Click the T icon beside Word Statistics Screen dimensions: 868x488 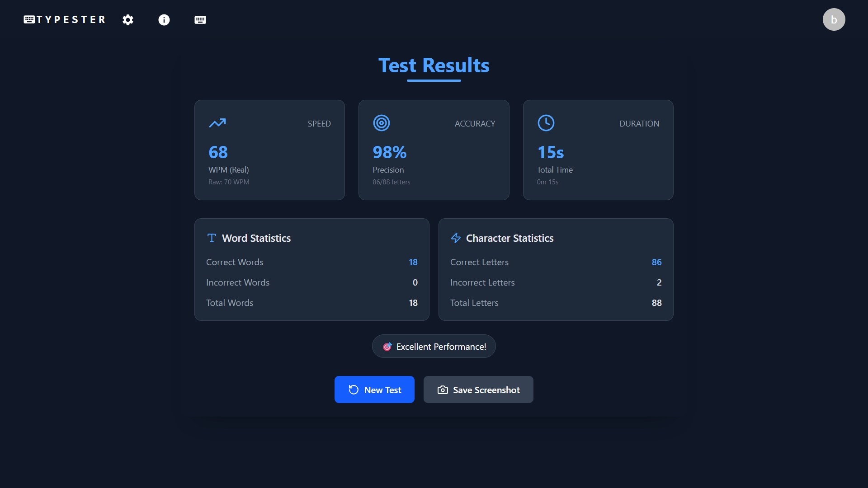[x=212, y=238]
